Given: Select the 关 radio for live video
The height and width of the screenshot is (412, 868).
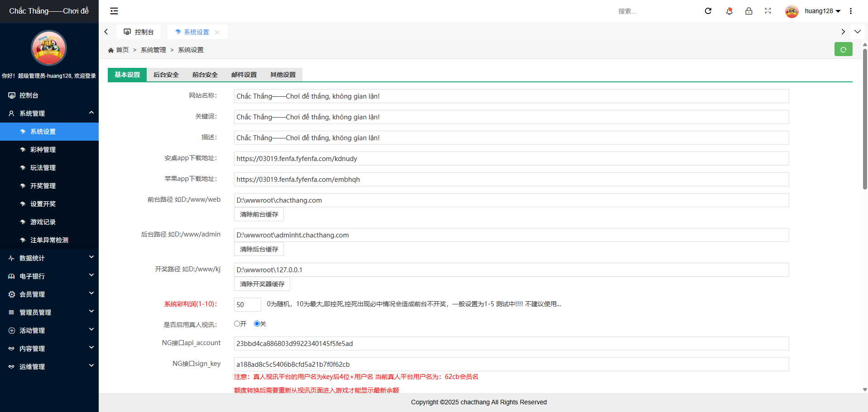Looking at the screenshot, I should (x=257, y=324).
